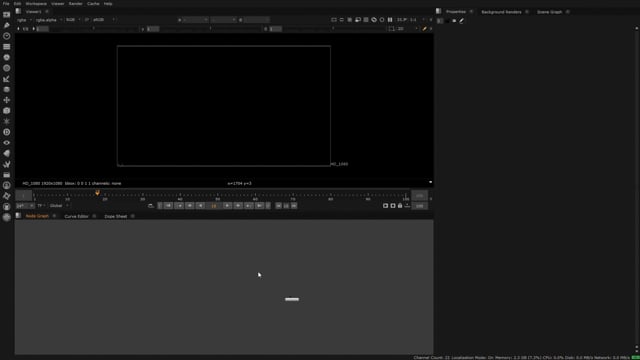Open the Color nodes toolbar menu

[7, 58]
